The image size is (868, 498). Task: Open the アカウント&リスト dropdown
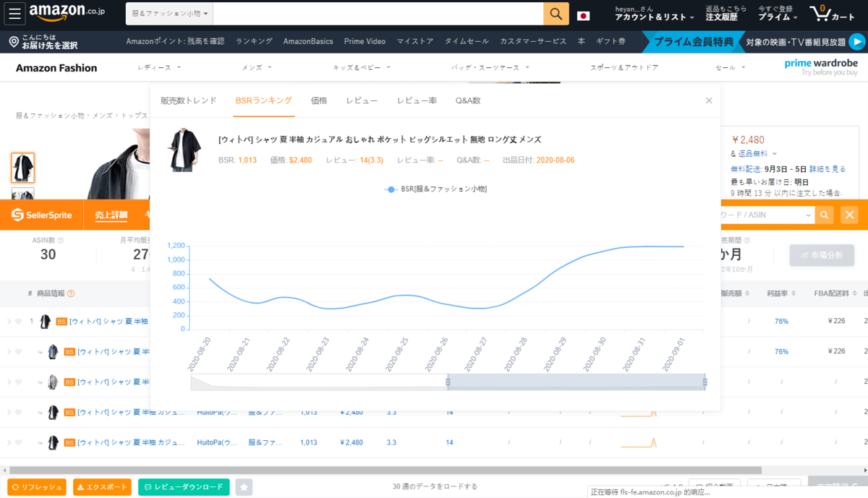654,13
